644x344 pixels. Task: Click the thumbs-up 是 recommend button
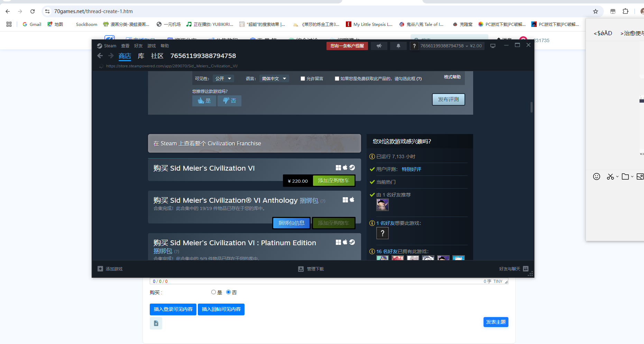click(x=204, y=101)
